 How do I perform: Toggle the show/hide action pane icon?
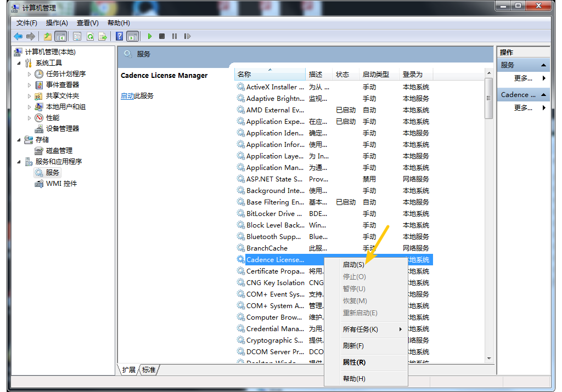133,36
